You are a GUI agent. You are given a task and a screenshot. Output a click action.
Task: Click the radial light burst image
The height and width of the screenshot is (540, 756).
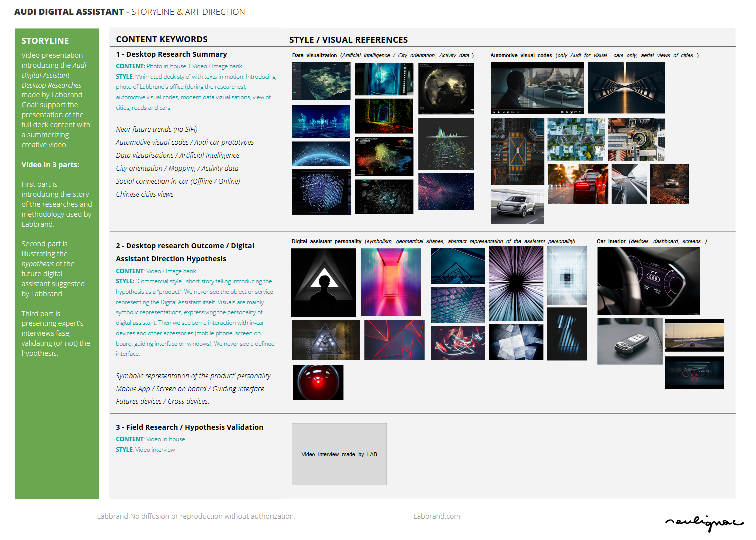pos(516,283)
